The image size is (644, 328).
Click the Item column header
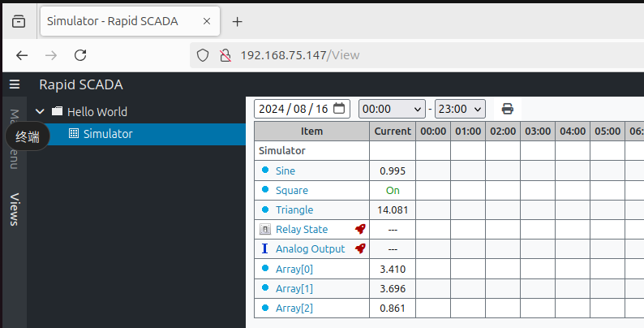tap(311, 131)
